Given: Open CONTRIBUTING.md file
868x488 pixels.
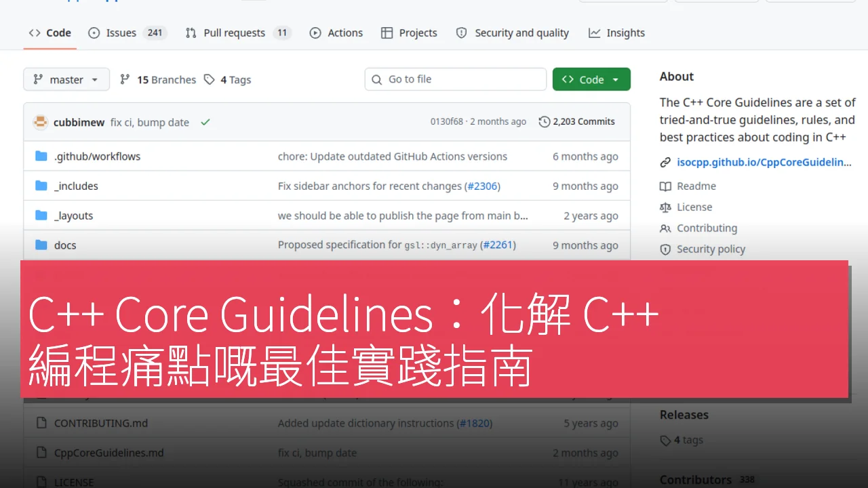Looking at the screenshot, I should [101, 423].
